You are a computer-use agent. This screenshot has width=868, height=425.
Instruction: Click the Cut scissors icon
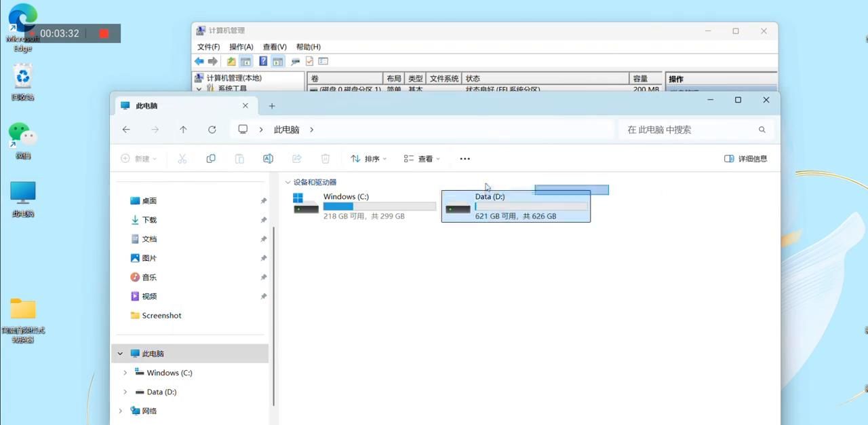coord(182,158)
